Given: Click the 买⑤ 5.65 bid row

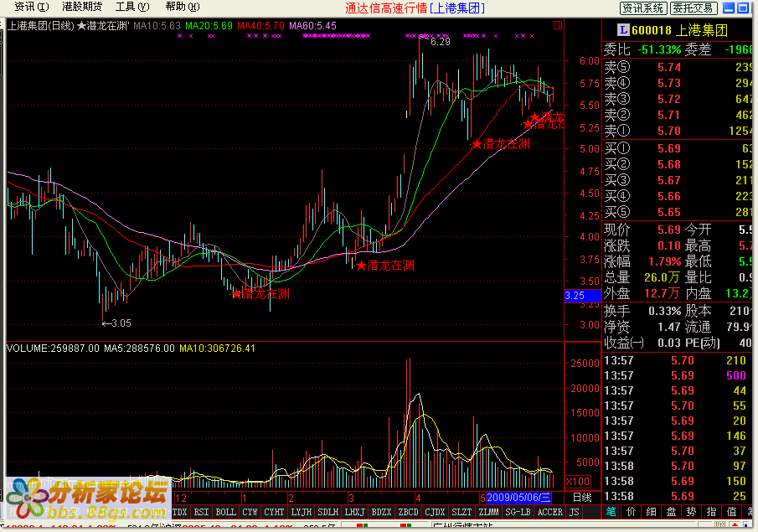Looking at the screenshot, I should coord(679,212).
